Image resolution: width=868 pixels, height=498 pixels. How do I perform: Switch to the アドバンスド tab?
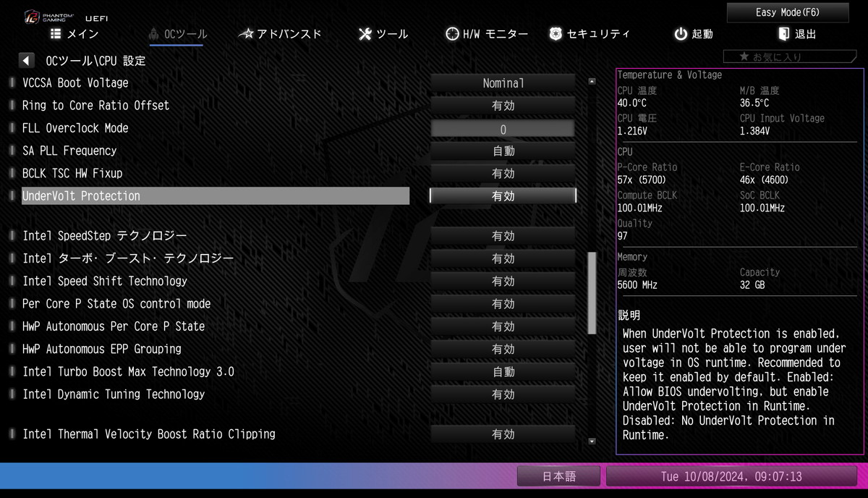280,34
